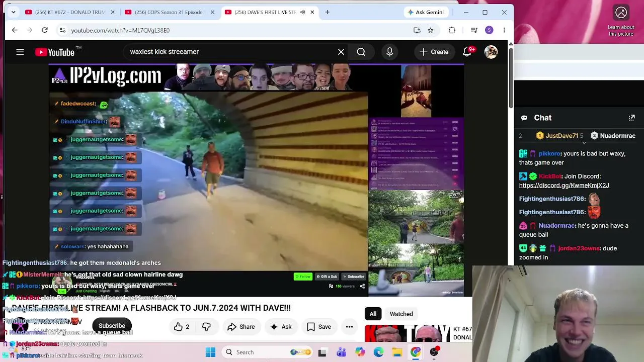This screenshot has height=362, width=644.
Task: Open a new browser tab
Action: coord(327,12)
